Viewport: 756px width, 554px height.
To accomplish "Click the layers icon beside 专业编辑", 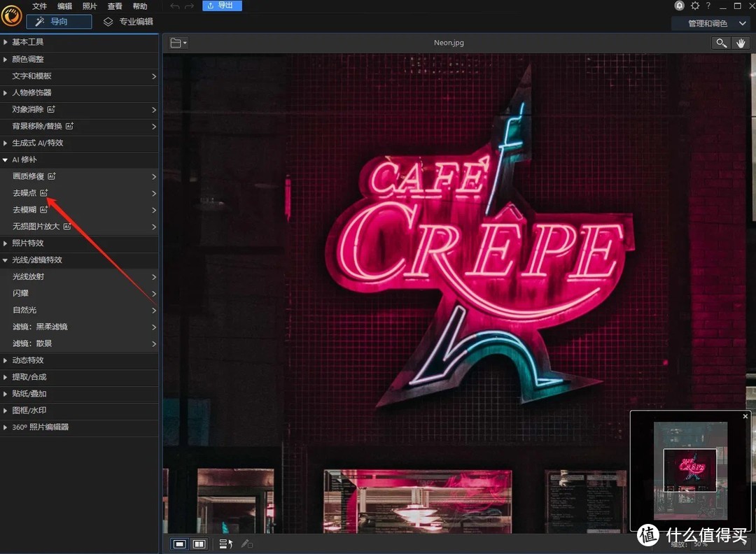I will [108, 22].
